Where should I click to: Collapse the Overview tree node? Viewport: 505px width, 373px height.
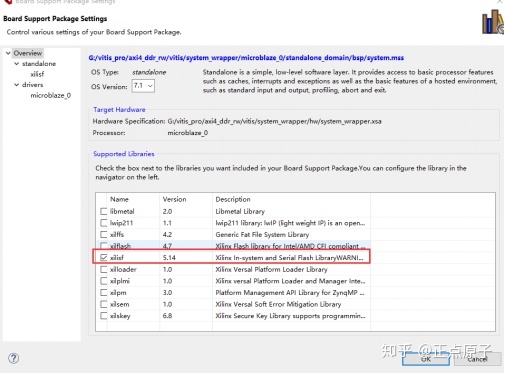point(8,53)
